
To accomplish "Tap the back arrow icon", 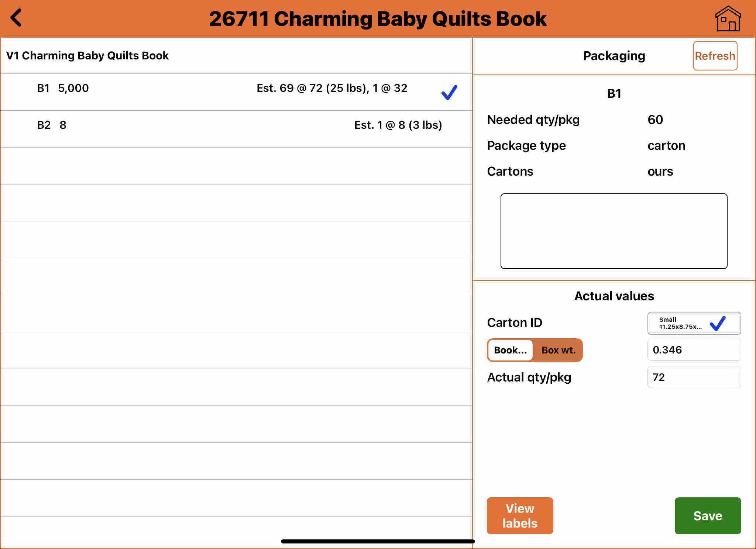I will [x=16, y=18].
